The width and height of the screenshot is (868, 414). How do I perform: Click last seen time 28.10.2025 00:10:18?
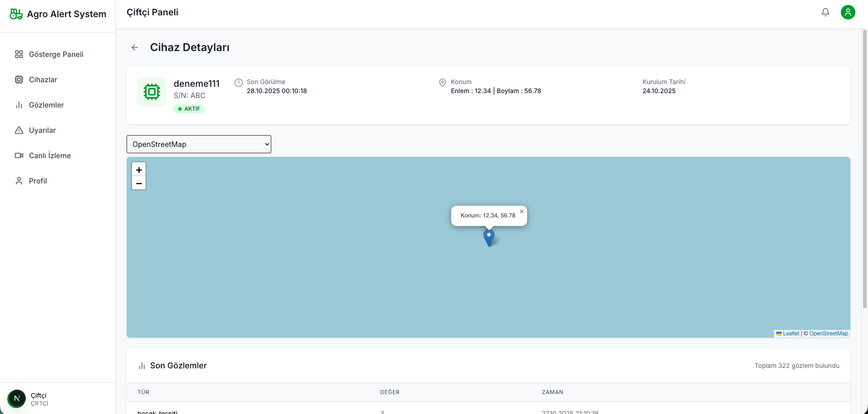tap(277, 91)
